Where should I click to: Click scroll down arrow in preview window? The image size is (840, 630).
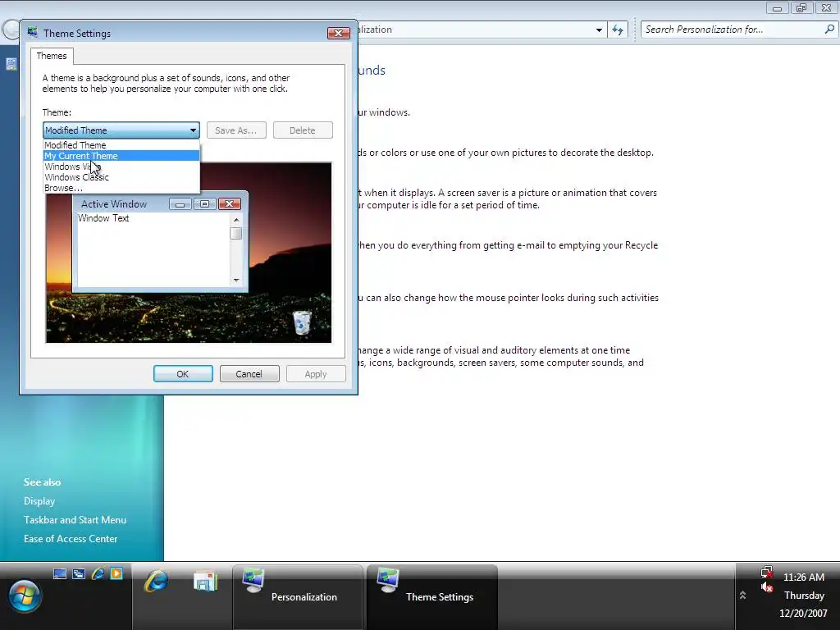click(x=236, y=281)
